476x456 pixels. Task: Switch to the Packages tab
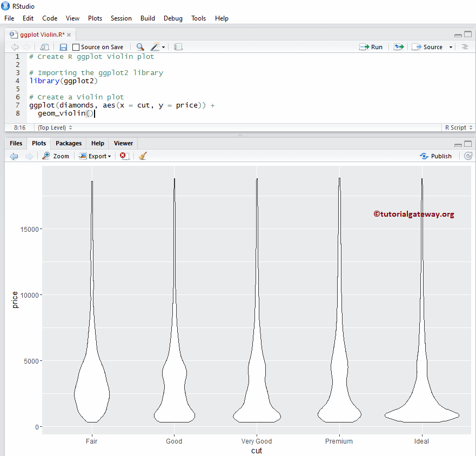pos(68,143)
